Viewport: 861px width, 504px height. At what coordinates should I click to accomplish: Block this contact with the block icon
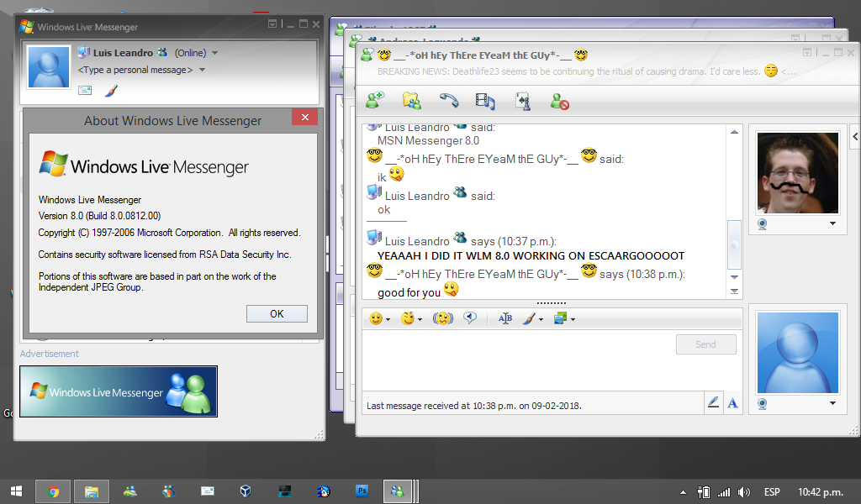[x=559, y=101]
